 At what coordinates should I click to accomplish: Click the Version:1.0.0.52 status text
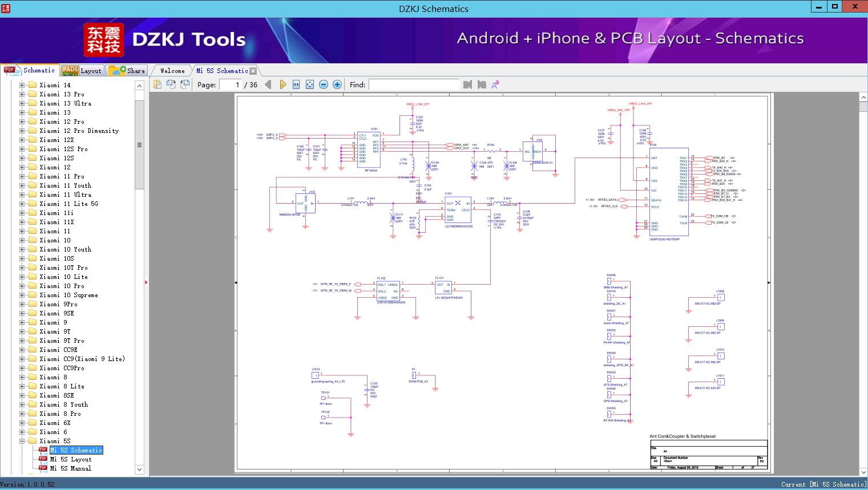27,484
